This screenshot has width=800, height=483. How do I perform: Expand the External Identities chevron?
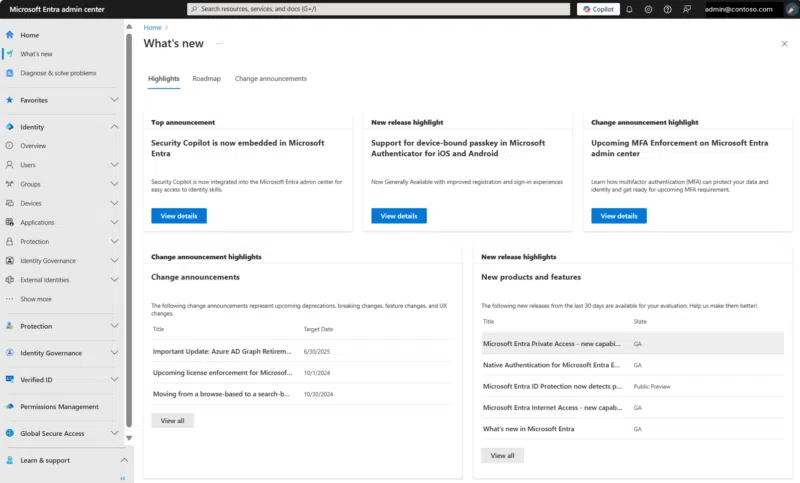(x=114, y=279)
